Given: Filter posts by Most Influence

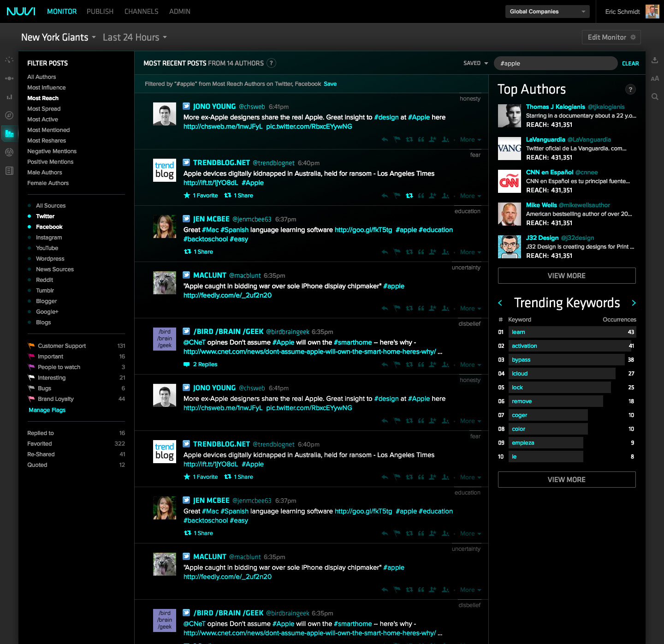Looking at the screenshot, I should pos(47,88).
